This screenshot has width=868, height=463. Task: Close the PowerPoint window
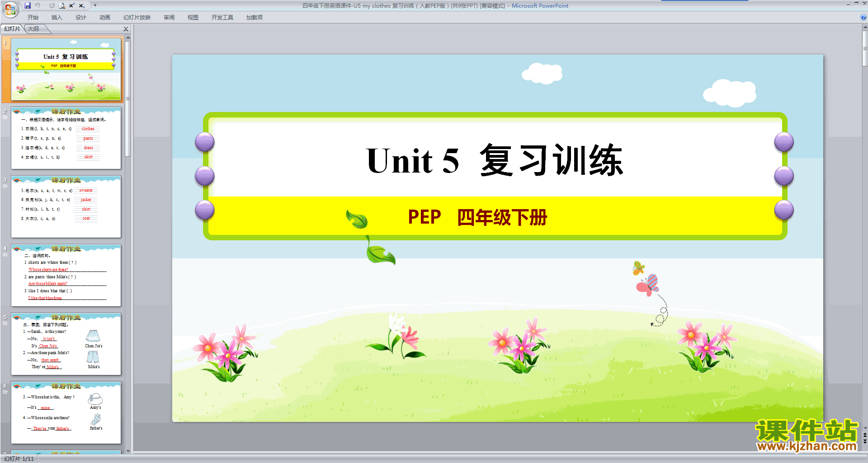(864, 4)
